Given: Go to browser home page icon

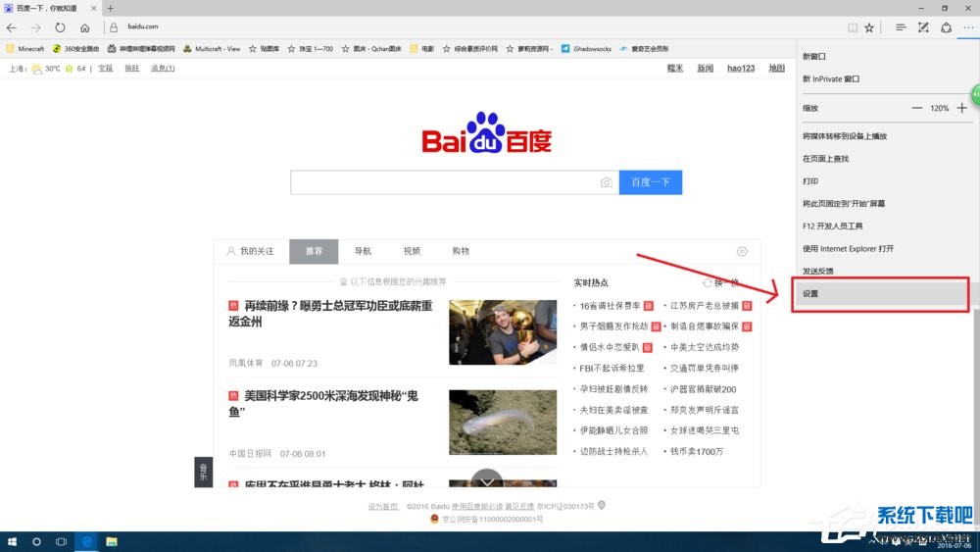Looking at the screenshot, I should [85, 27].
